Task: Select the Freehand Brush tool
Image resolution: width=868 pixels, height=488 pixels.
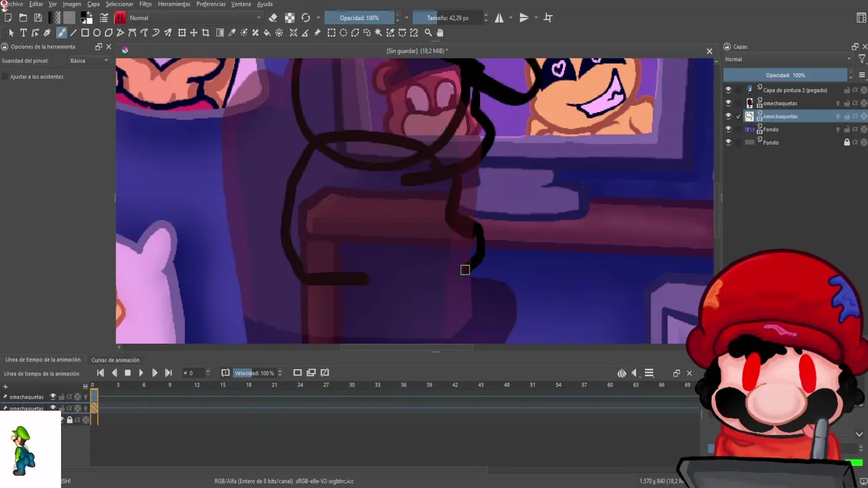Action: [x=61, y=33]
